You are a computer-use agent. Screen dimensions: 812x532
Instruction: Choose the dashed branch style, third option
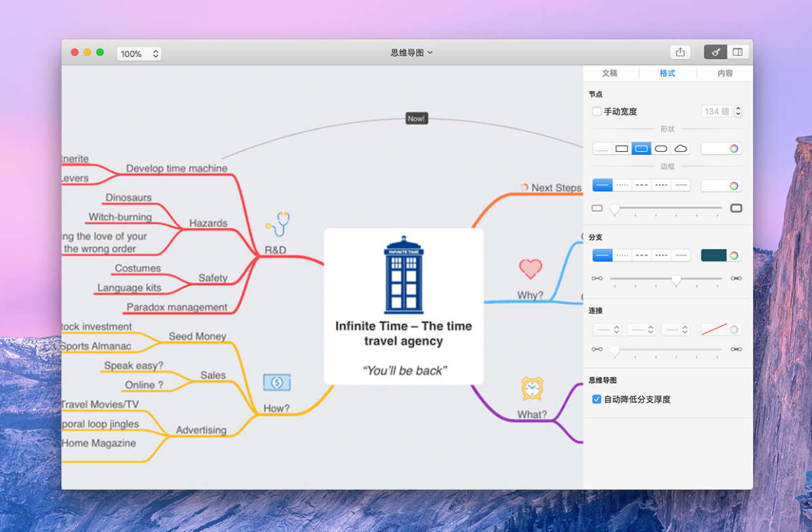click(642, 255)
